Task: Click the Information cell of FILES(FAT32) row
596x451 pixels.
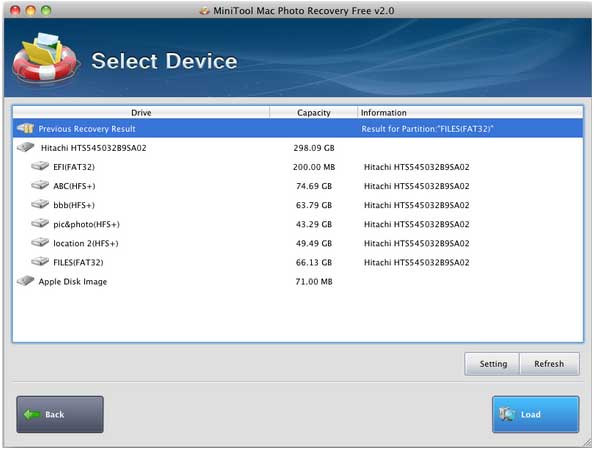Action: coord(416,262)
